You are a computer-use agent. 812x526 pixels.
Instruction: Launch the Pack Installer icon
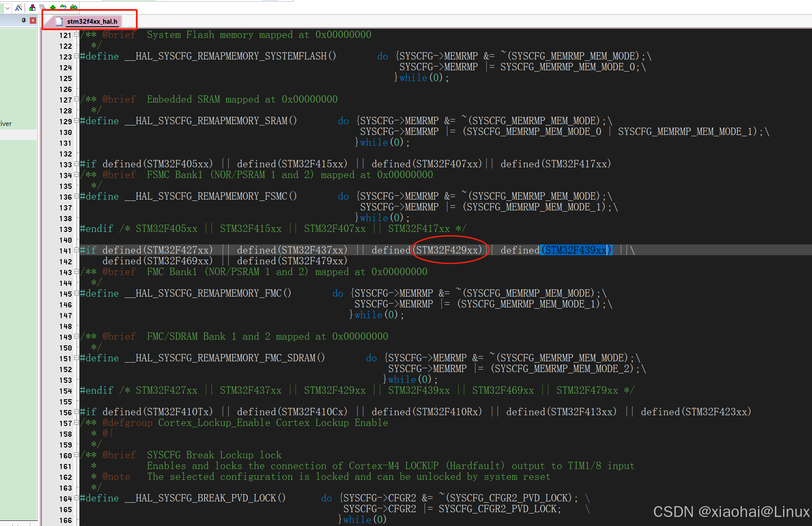tap(74, 7)
